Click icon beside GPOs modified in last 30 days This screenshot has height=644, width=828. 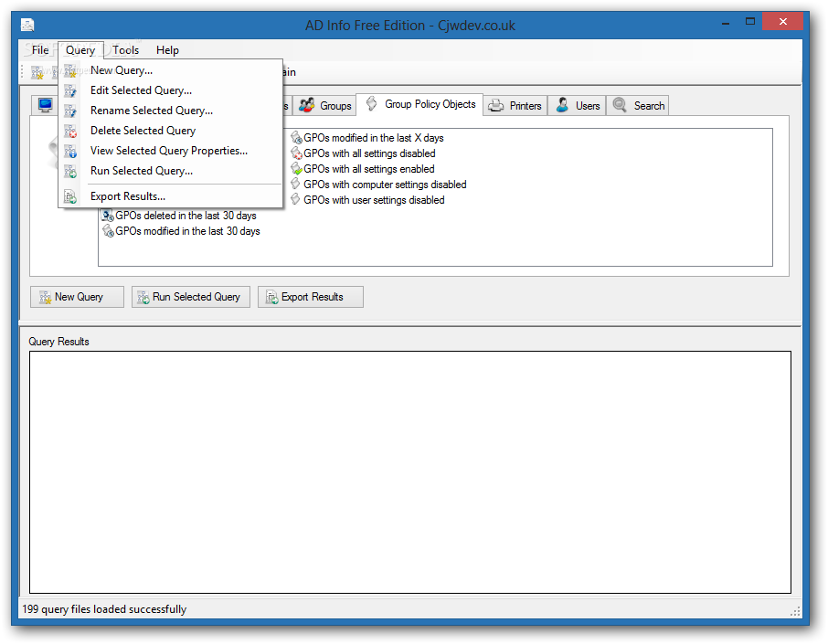point(108,231)
